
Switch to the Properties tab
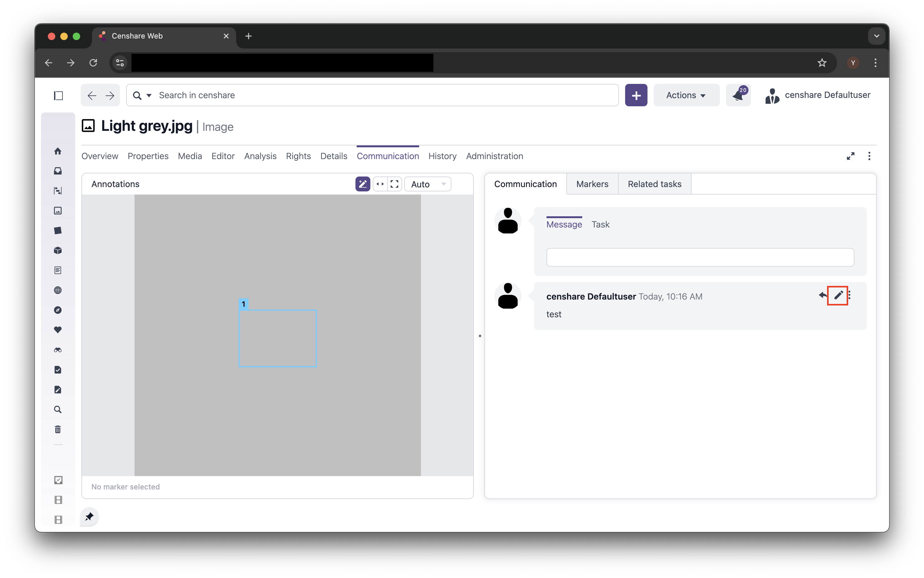[x=148, y=156]
